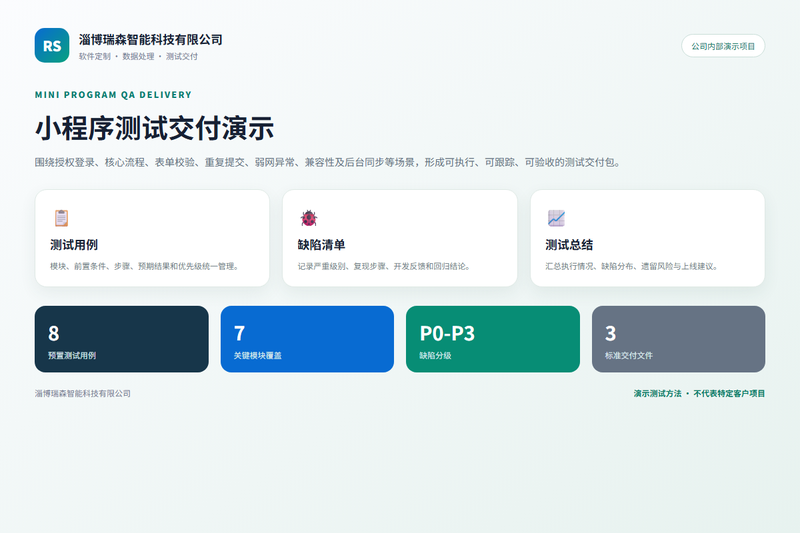This screenshot has width=800, height=533.
Task: Click the intro paragraph starting 围绕授权登录
Action: 328,163
